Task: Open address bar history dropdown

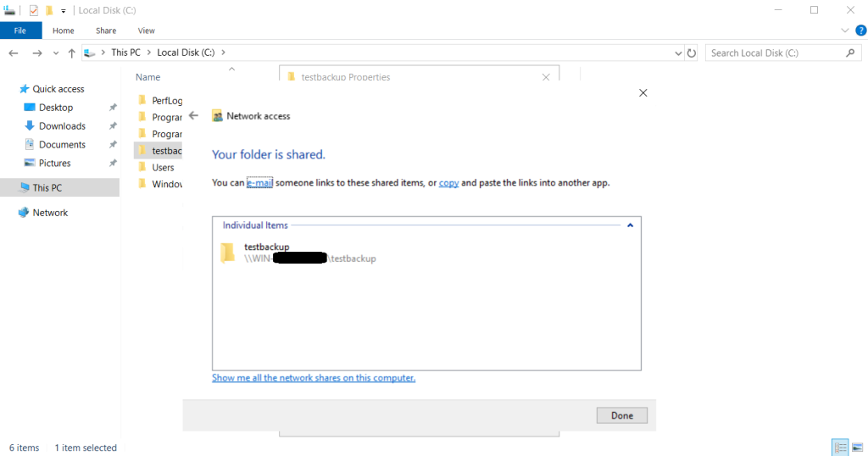Action: (678, 53)
